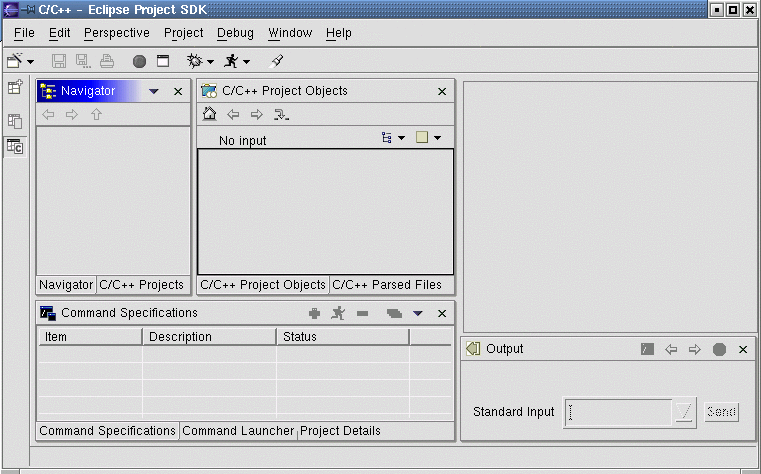
Task: Click the Debug bug icon in main toolbar
Action: pyautogui.click(x=194, y=61)
